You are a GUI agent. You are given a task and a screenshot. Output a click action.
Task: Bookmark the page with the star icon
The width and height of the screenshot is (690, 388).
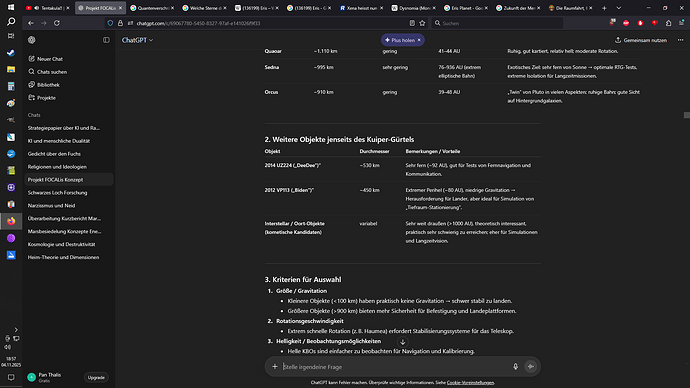[422, 23]
